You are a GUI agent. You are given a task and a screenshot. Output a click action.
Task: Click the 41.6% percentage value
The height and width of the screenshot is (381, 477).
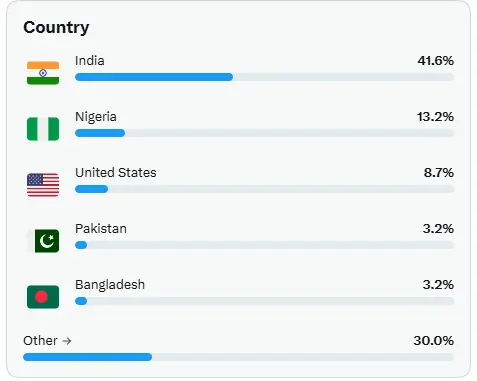tap(436, 61)
